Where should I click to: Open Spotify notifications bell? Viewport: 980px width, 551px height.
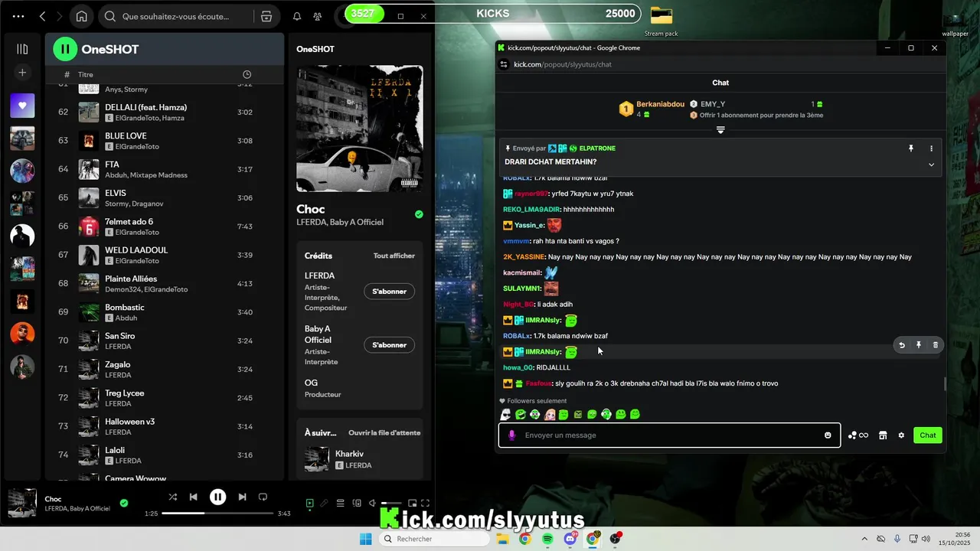(297, 16)
